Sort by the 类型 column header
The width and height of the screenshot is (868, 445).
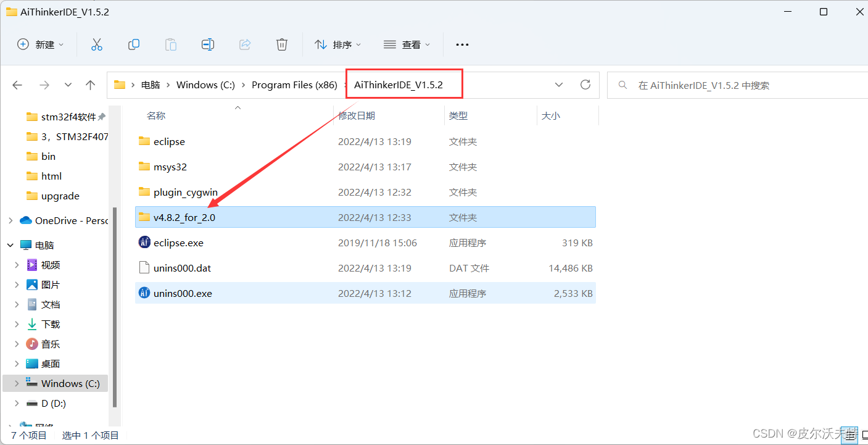pyautogui.click(x=458, y=115)
